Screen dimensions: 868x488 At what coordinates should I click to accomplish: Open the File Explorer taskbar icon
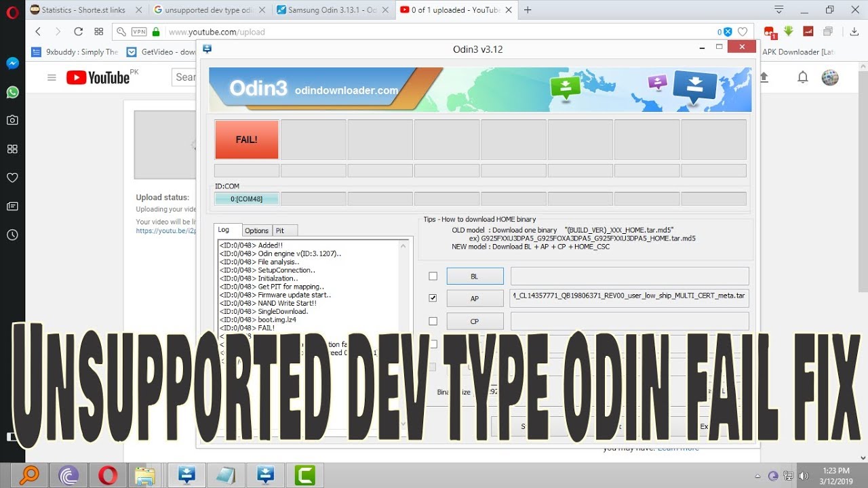click(x=146, y=475)
